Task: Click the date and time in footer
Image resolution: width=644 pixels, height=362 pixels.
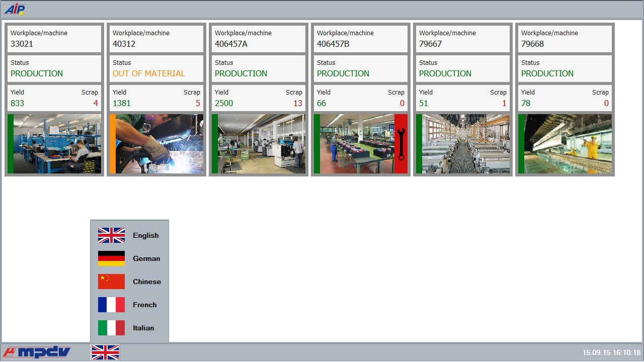Action: pyautogui.click(x=612, y=352)
